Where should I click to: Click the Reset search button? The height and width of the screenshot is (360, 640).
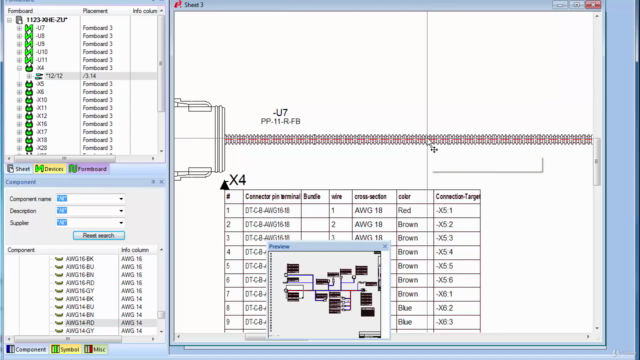(x=99, y=236)
